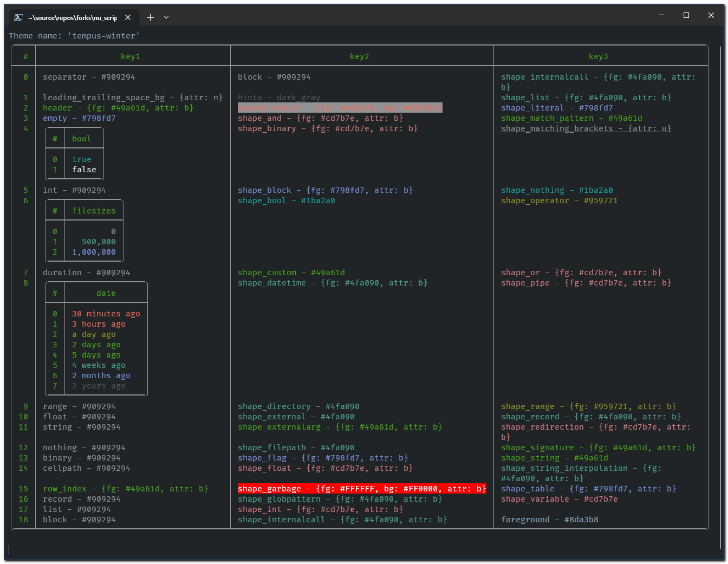728x564 pixels.
Task: Click 'shape_nothing - #1ba2a0' entry
Action: coord(557,190)
